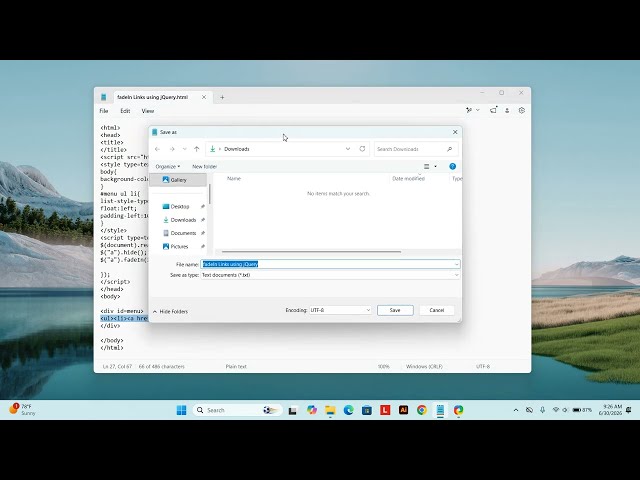Close the fadeIn Links using jQuery.html tab
The width and height of the screenshot is (640, 480).
pyautogui.click(x=204, y=97)
